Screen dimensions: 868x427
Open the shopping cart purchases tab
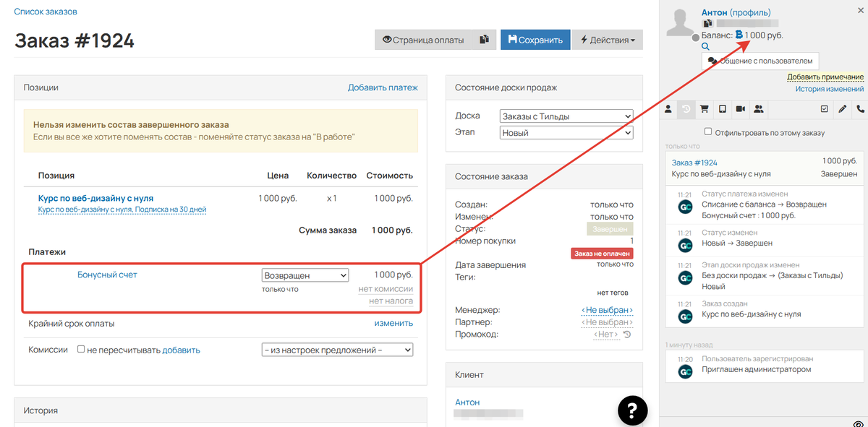pos(704,109)
